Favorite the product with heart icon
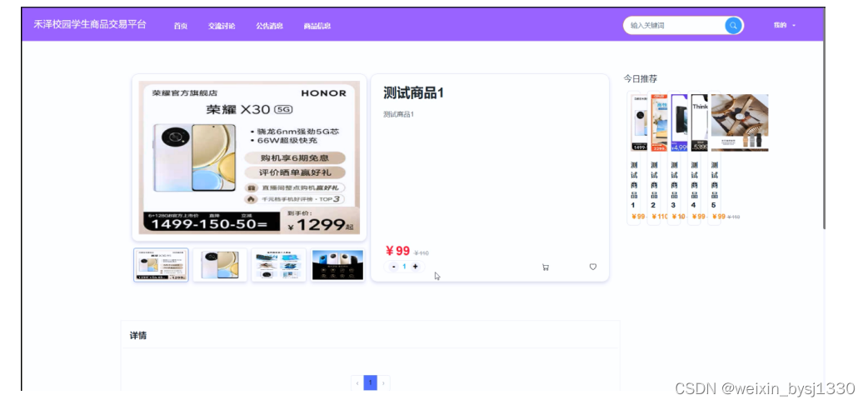868x405 pixels. [593, 267]
